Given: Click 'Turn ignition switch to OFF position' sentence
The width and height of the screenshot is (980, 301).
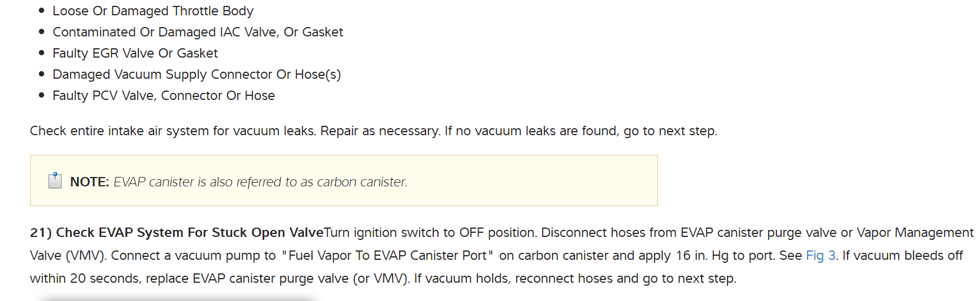Looking at the screenshot, I should click(430, 233).
